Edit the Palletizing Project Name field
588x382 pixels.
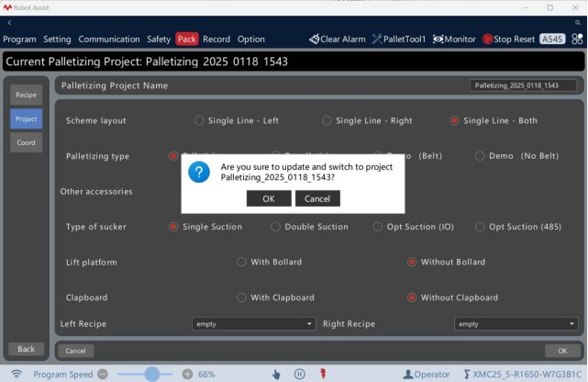tap(523, 85)
